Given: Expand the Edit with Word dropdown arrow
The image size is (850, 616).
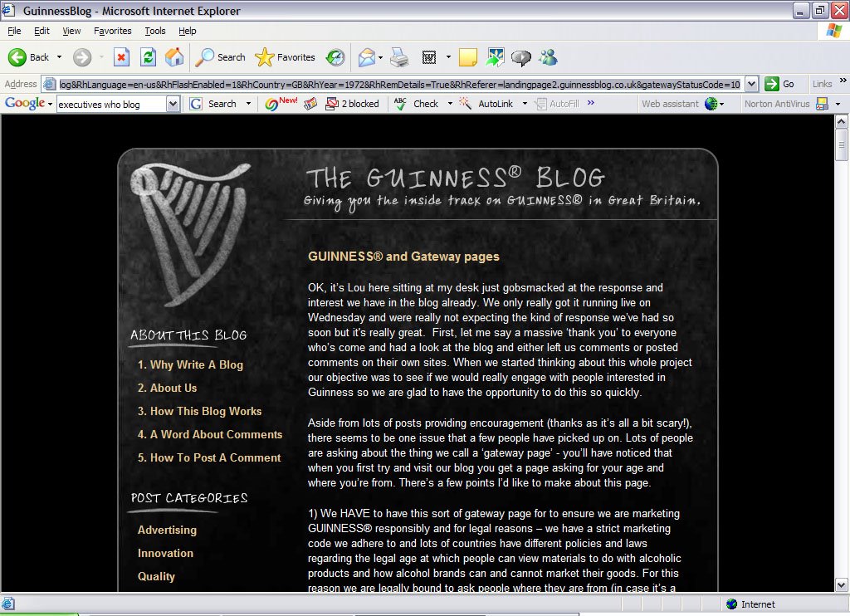Looking at the screenshot, I should pos(448,57).
